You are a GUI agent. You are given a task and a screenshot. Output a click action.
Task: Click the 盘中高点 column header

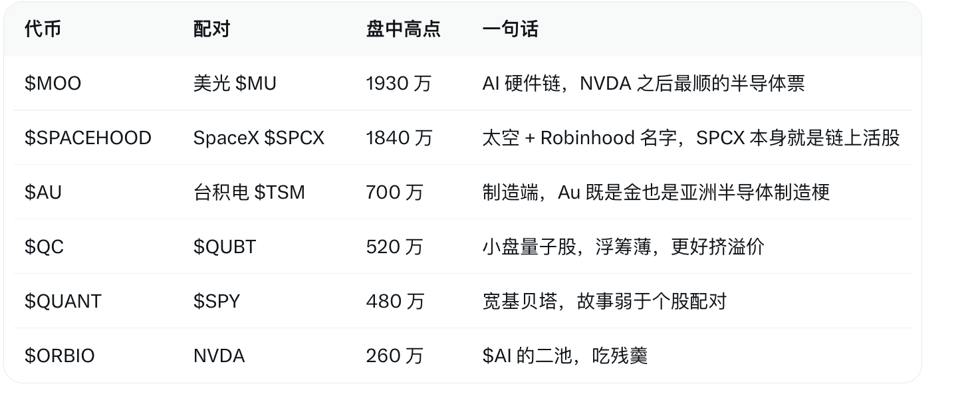pyautogui.click(x=403, y=29)
